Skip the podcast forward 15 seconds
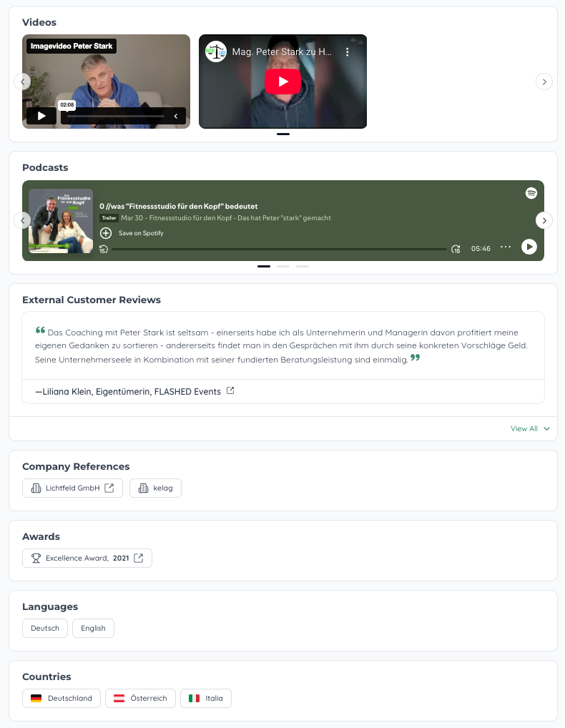Image resolution: width=565 pixels, height=728 pixels. (x=456, y=249)
